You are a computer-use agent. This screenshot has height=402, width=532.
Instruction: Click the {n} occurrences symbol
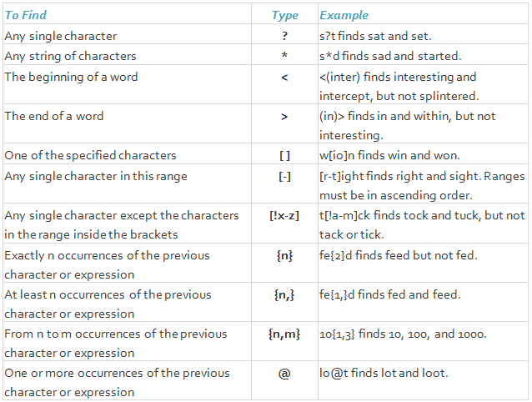coord(284,255)
